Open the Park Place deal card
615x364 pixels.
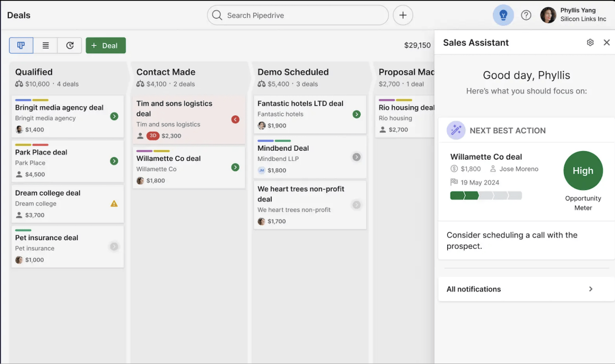pos(68,161)
